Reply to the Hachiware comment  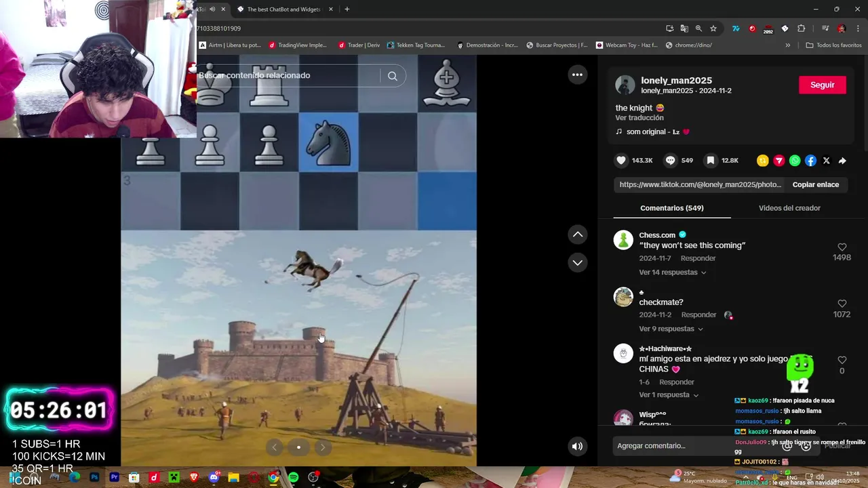[677, 382]
